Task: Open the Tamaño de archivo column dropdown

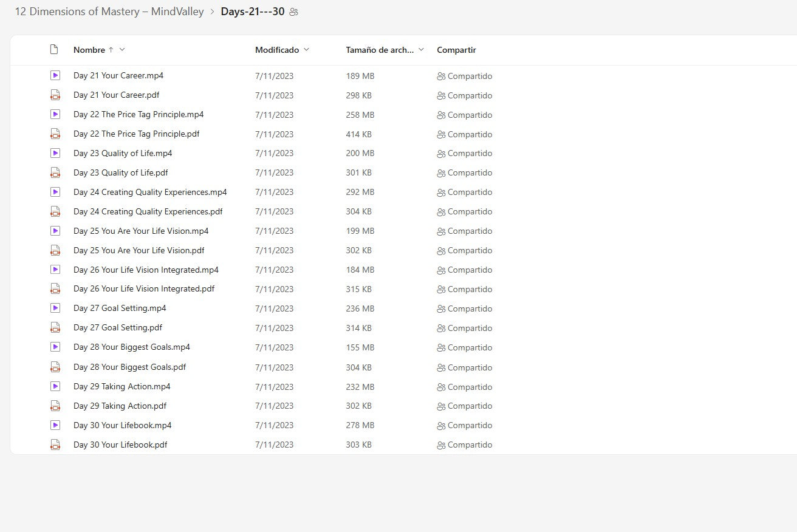Action: 421,50
